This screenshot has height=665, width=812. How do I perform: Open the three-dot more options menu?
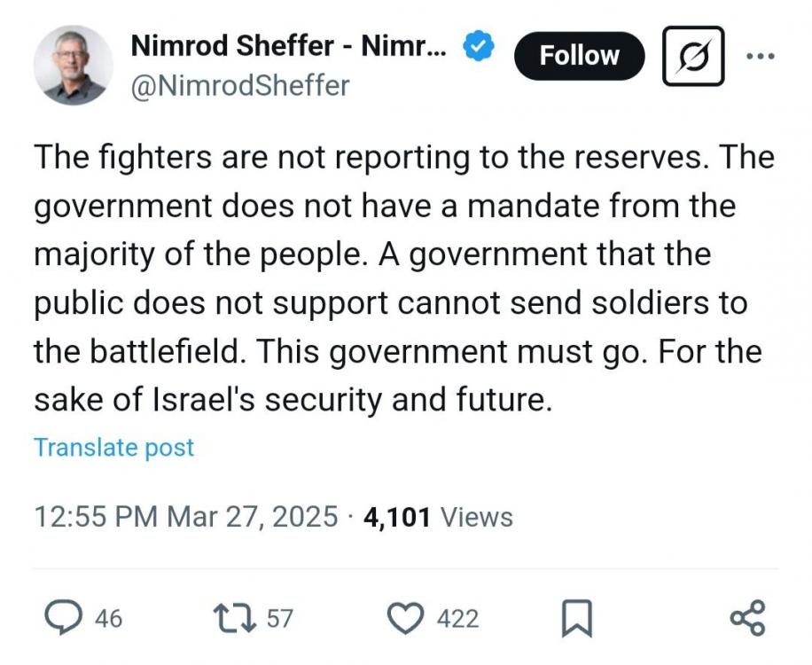[x=760, y=55]
